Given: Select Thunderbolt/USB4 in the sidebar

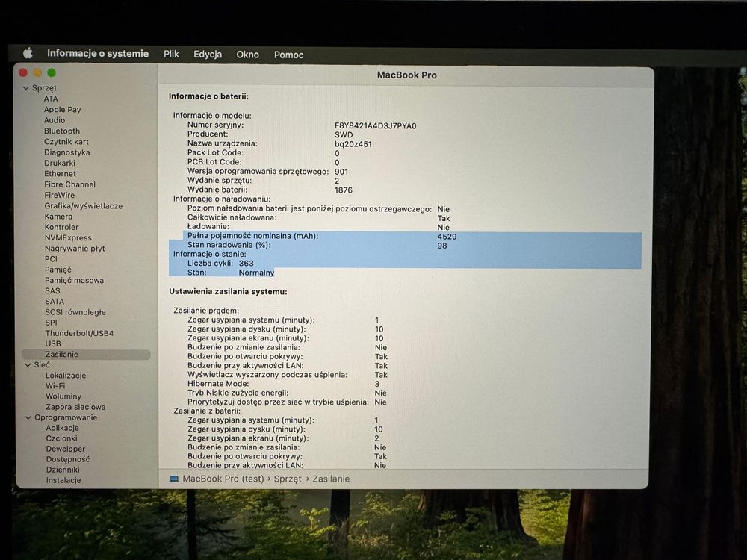Looking at the screenshot, I should click(80, 333).
